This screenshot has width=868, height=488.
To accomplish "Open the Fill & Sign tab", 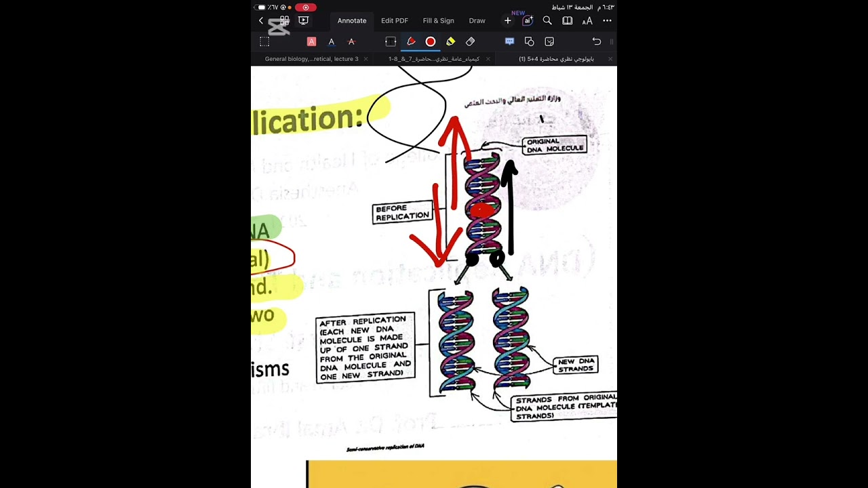I will point(439,21).
